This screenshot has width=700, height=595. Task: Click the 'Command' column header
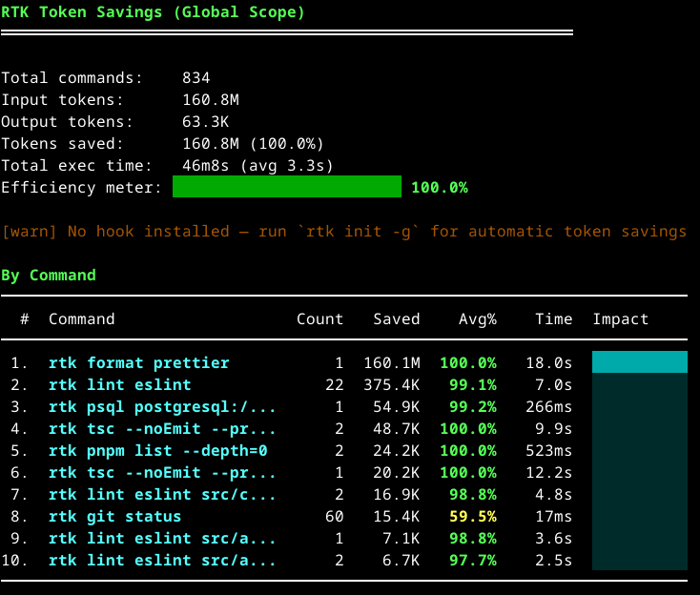[x=82, y=319]
